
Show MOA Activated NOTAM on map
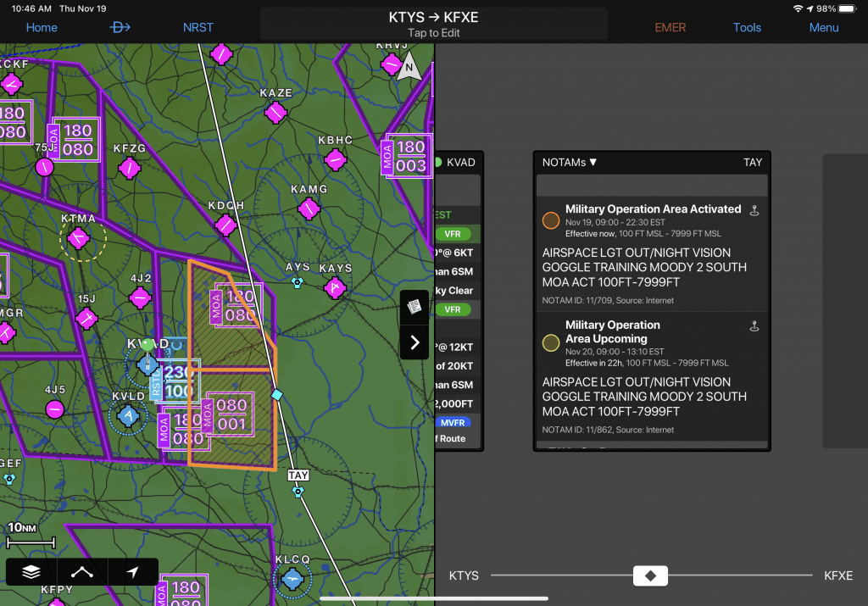point(754,211)
